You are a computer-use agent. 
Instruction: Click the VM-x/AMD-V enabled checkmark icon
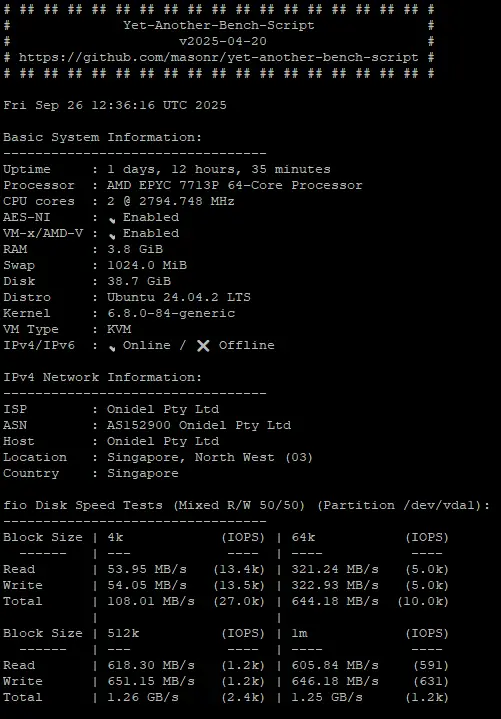(x=112, y=236)
